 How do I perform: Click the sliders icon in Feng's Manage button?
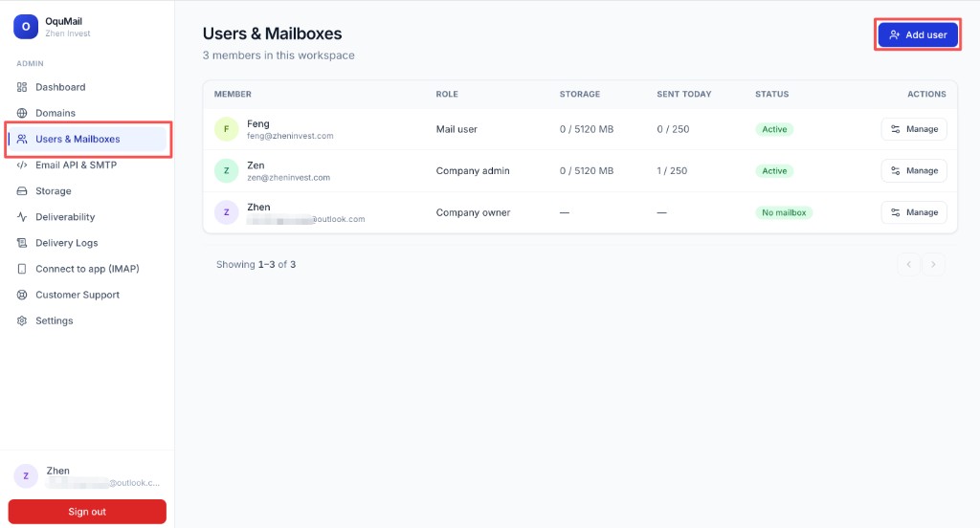point(896,129)
